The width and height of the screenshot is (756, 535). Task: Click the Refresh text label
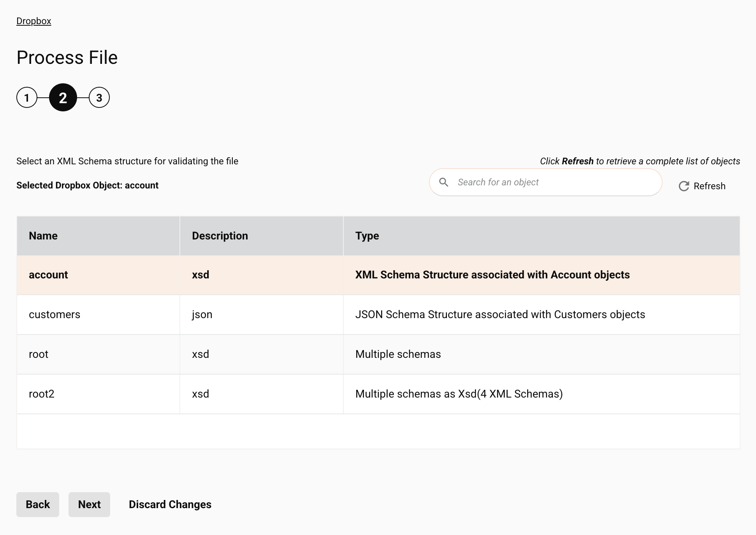point(709,186)
